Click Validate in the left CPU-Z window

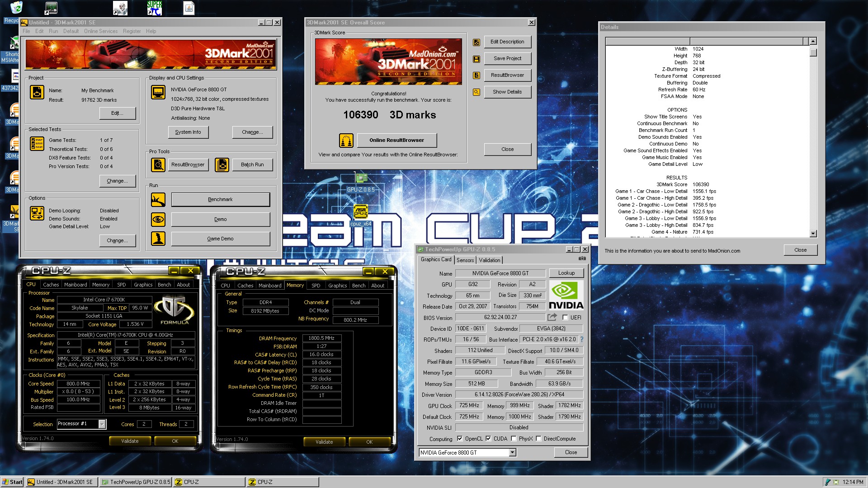tap(130, 441)
